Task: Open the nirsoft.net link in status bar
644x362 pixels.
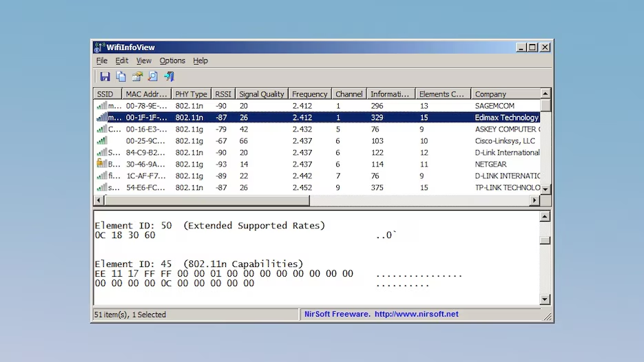Action: [416, 315]
